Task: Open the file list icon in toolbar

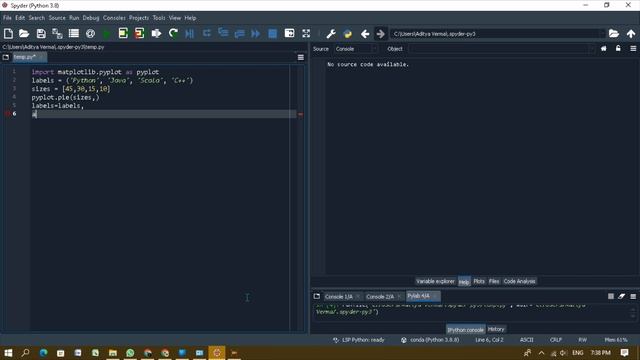Action: tap(74, 33)
